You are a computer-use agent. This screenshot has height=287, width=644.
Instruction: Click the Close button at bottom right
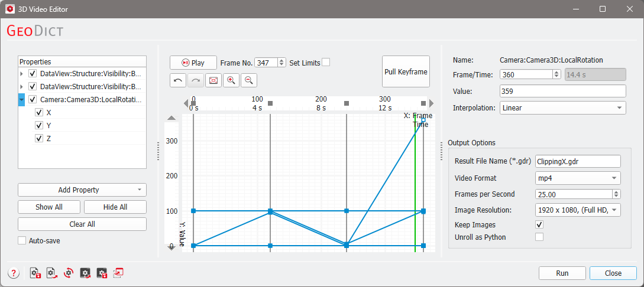(613, 273)
